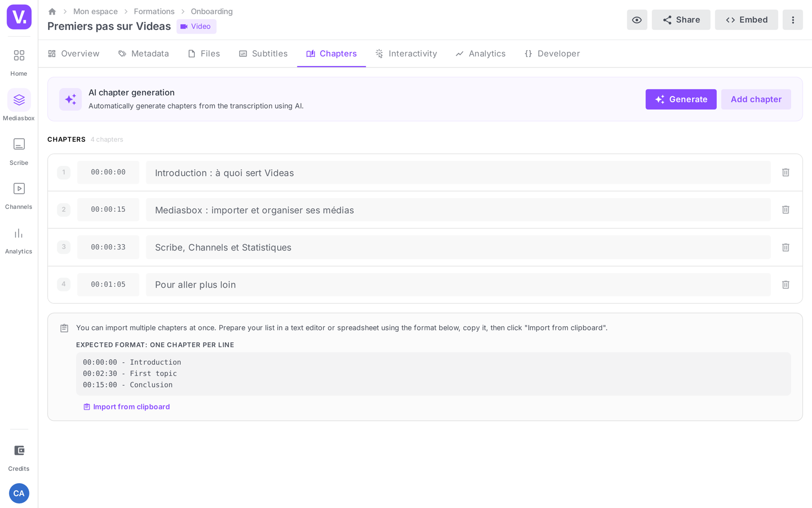
Task: Click the 'AI chapter generation' heading
Action: [131, 92]
